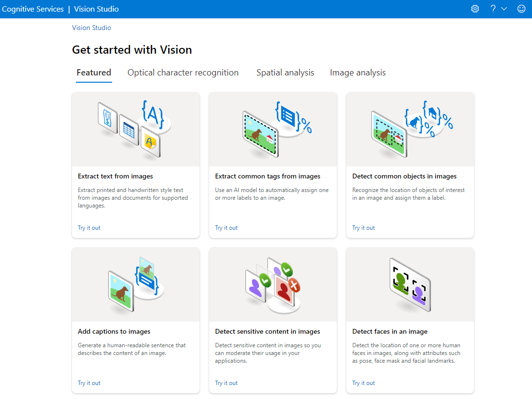The image size is (532, 399).
Task: Click the help question mark icon
Action: 493,9
